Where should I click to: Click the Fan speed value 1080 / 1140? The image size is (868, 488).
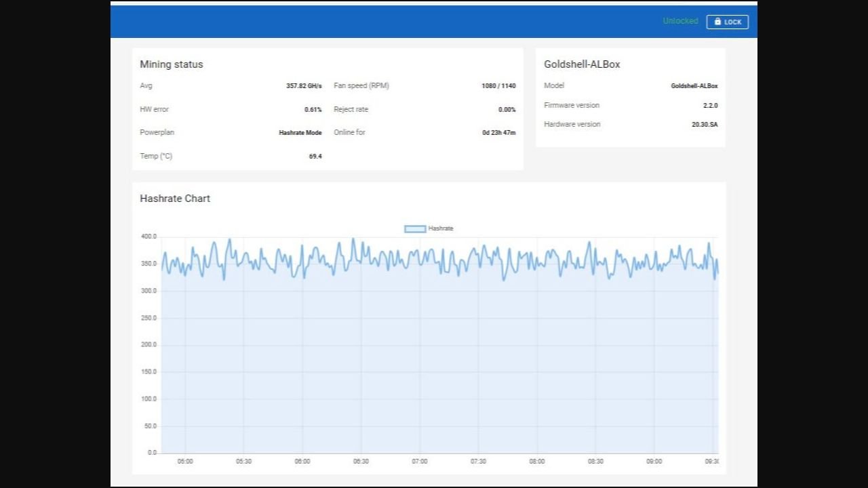[x=498, y=86]
